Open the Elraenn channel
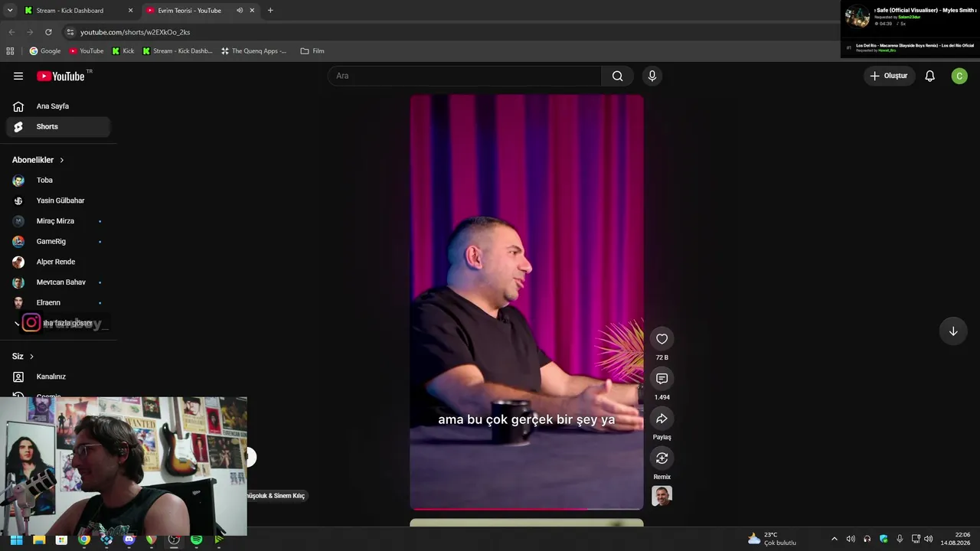 pyautogui.click(x=58, y=302)
